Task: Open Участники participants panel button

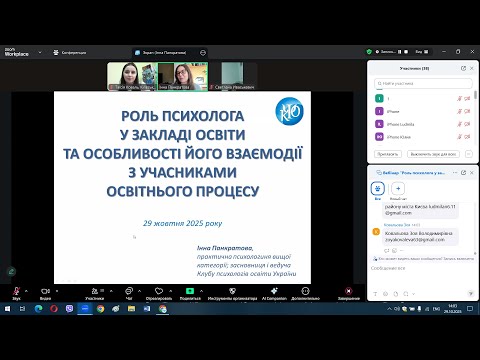Action: click(x=95, y=293)
